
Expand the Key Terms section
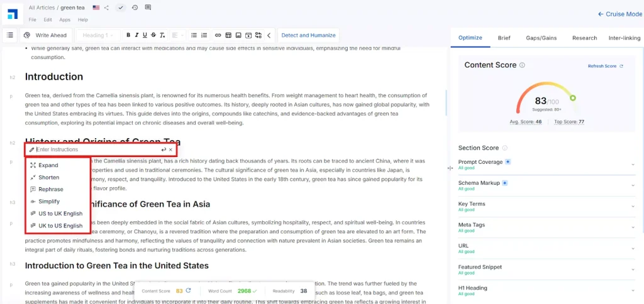(x=633, y=207)
